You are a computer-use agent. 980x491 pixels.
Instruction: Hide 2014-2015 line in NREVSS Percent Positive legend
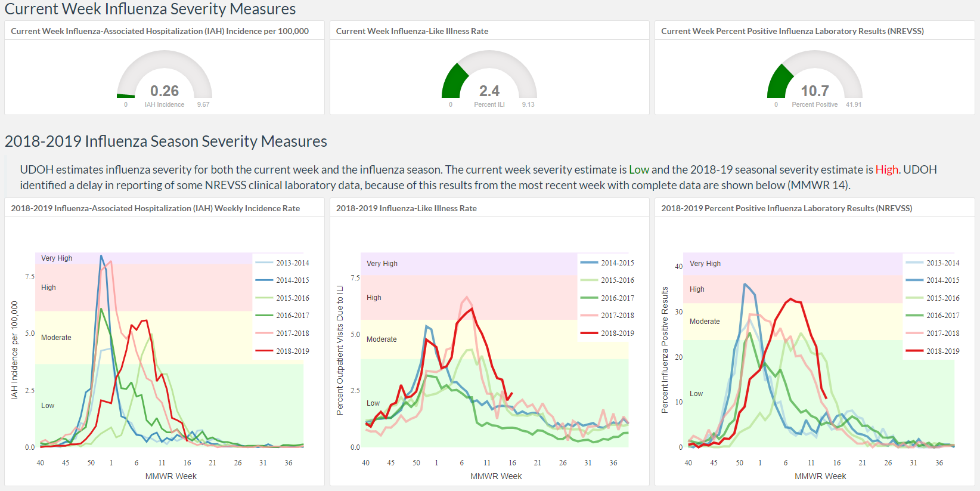[x=933, y=280]
